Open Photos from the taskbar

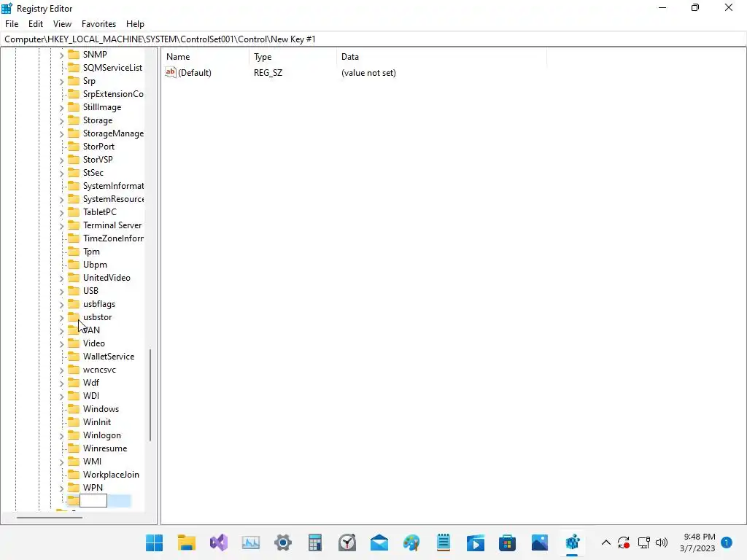point(540,542)
